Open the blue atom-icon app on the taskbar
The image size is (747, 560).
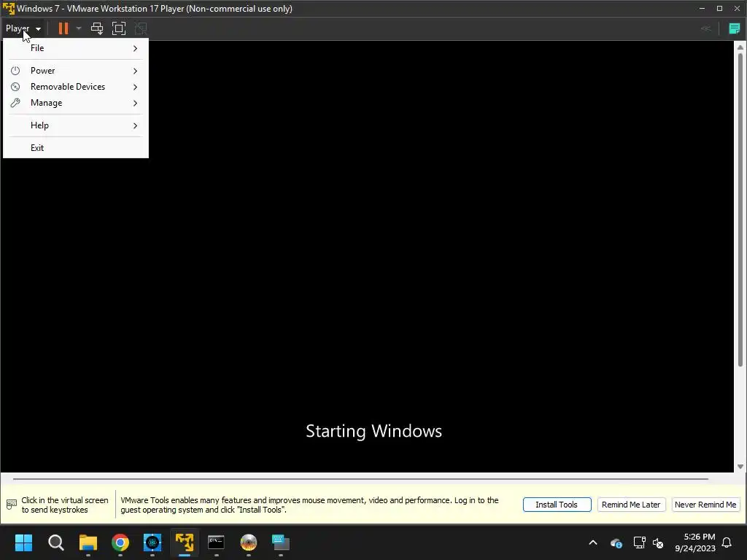click(x=152, y=542)
